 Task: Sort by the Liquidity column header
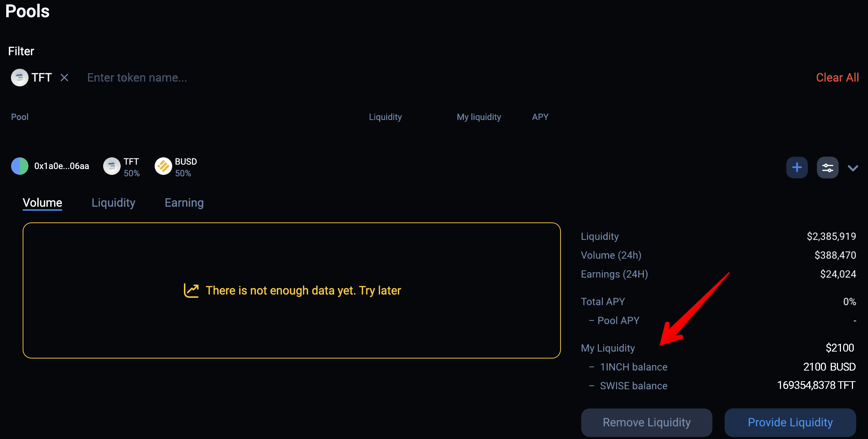tap(385, 117)
